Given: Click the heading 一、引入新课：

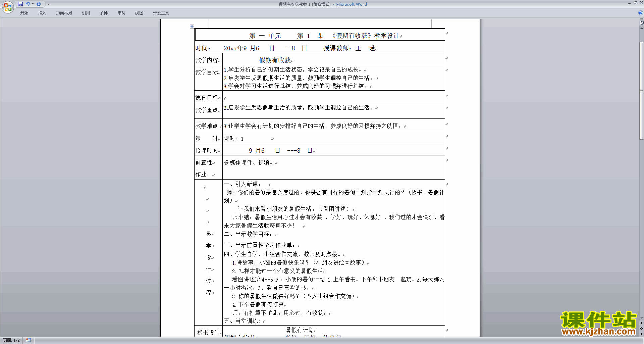Looking at the screenshot, I should (x=243, y=184).
